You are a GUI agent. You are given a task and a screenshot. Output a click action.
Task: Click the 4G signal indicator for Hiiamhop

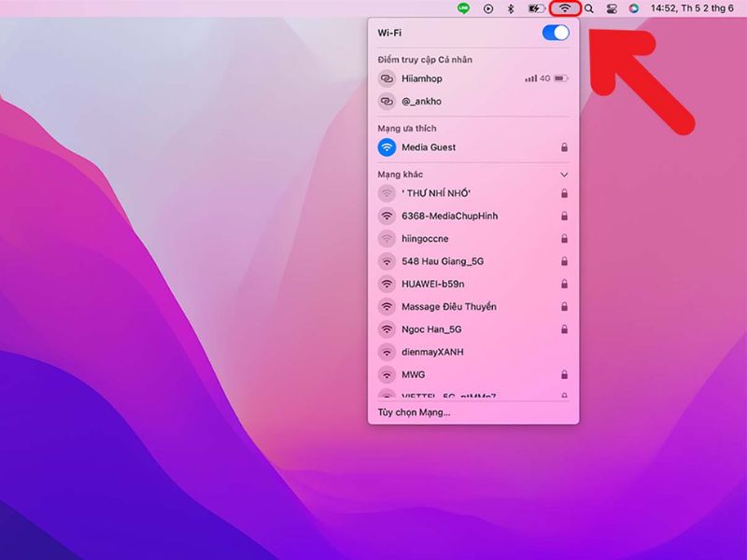pyautogui.click(x=538, y=78)
